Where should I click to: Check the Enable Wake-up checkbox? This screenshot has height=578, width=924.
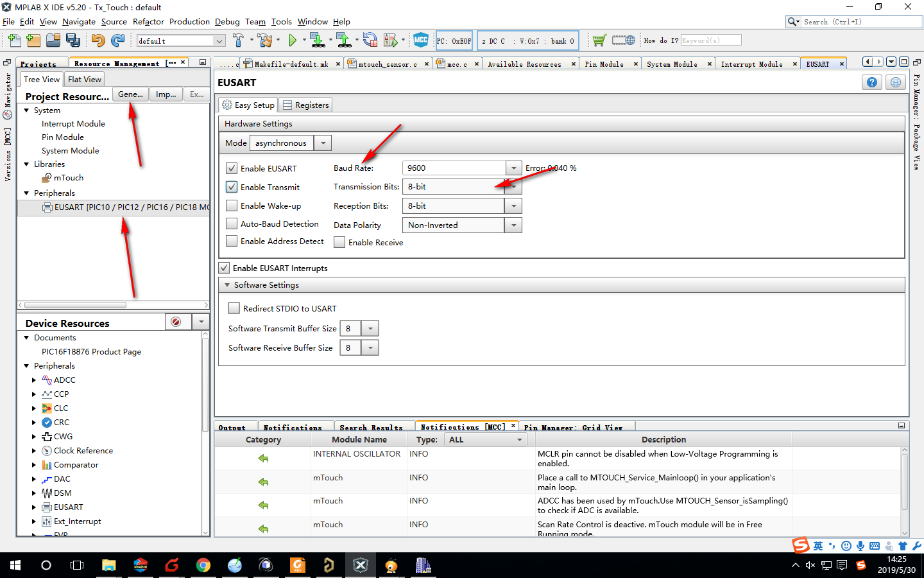click(x=232, y=206)
